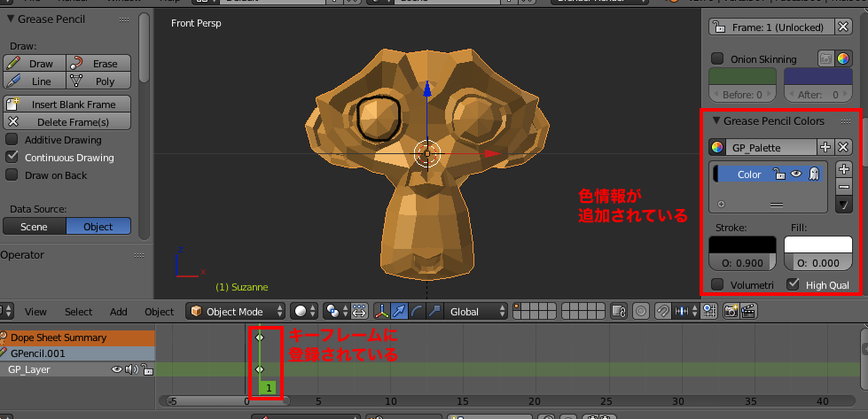Remove GP_Palette with X icon
This screenshot has height=419, width=868.
pyautogui.click(x=842, y=148)
